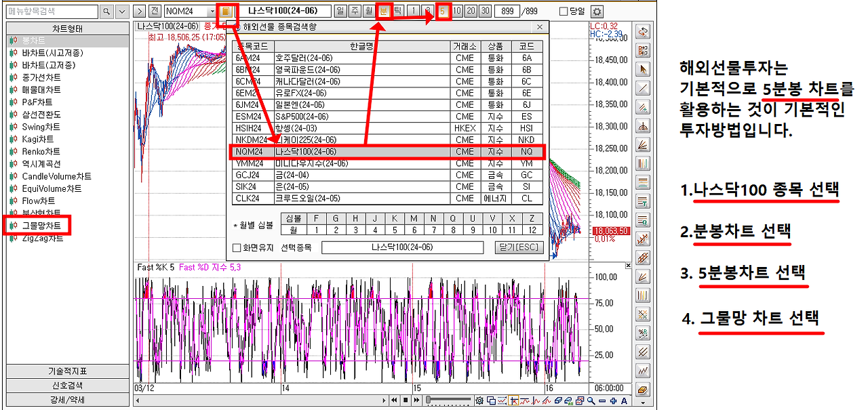The height and width of the screenshot is (410, 868).
Task: Select the arrow pointer tool in right toolbar
Action: (x=643, y=69)
